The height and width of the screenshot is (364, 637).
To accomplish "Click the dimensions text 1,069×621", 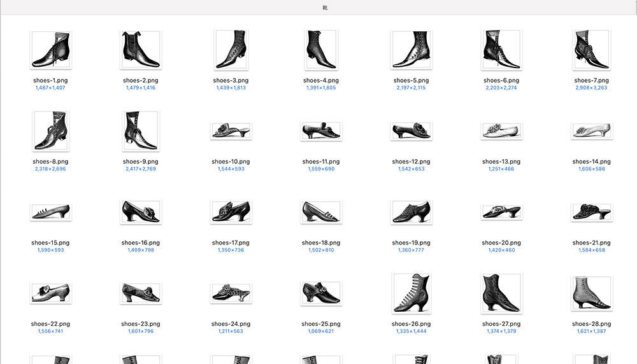I will point(321,331).
